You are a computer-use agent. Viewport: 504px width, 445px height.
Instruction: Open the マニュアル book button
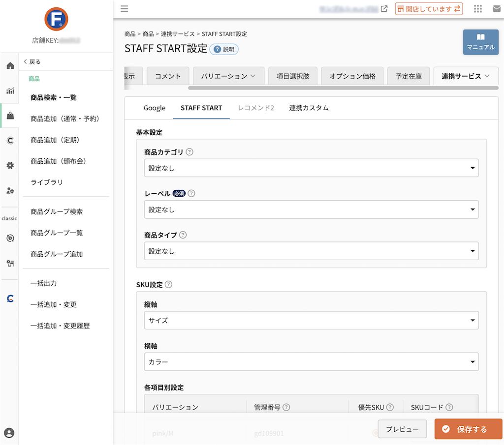pos(480,42)
